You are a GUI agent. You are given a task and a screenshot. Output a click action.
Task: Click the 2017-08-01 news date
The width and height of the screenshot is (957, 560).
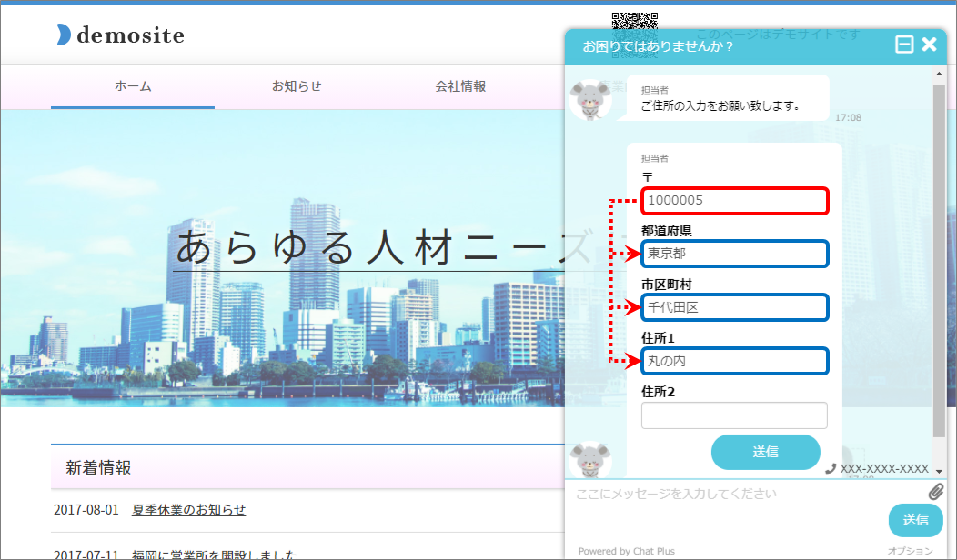point(86,510)
